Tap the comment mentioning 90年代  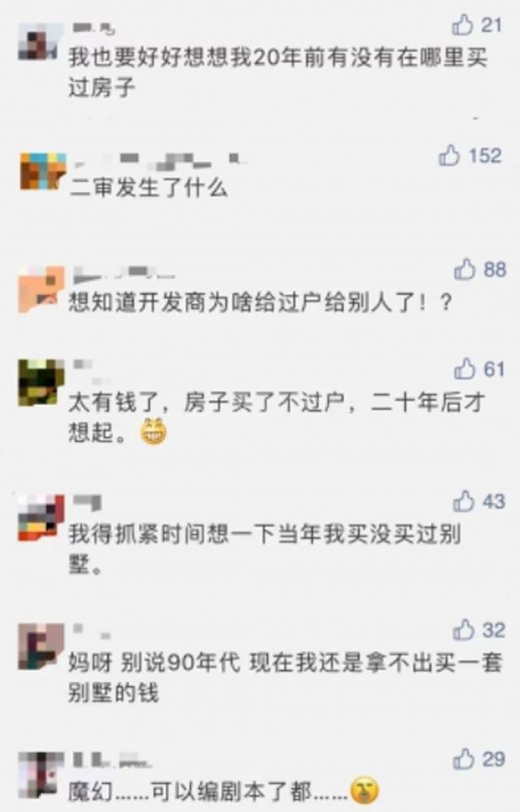click(285, 677)
